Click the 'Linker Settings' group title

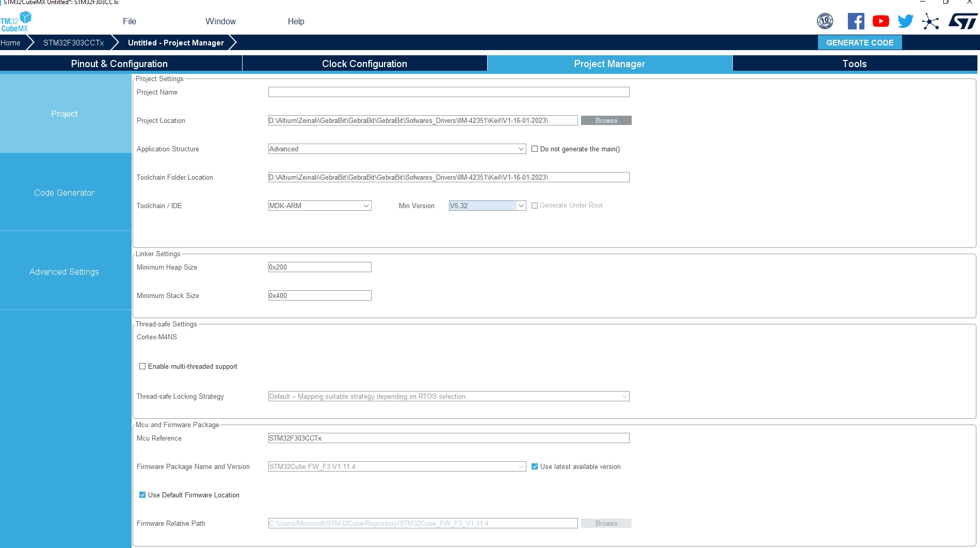158,254
